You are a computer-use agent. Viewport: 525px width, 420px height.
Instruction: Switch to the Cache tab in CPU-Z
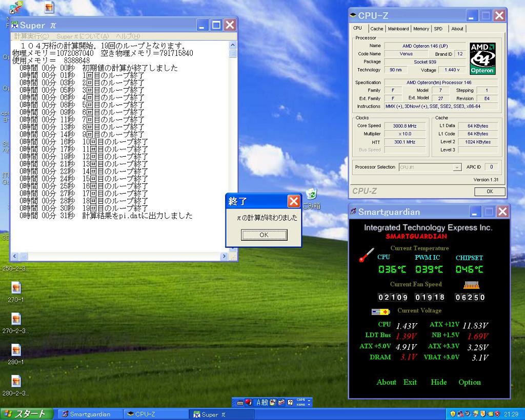coord(377,29)
